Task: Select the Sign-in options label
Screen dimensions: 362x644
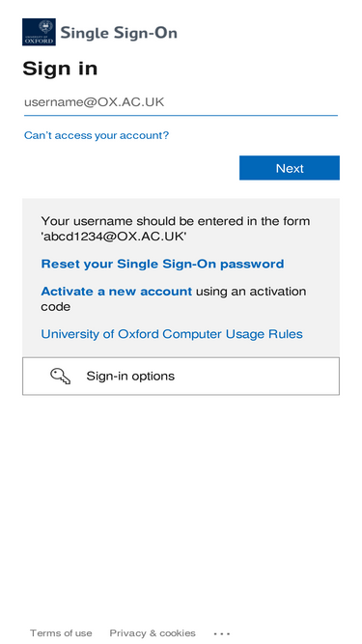Action: (130, 377)
